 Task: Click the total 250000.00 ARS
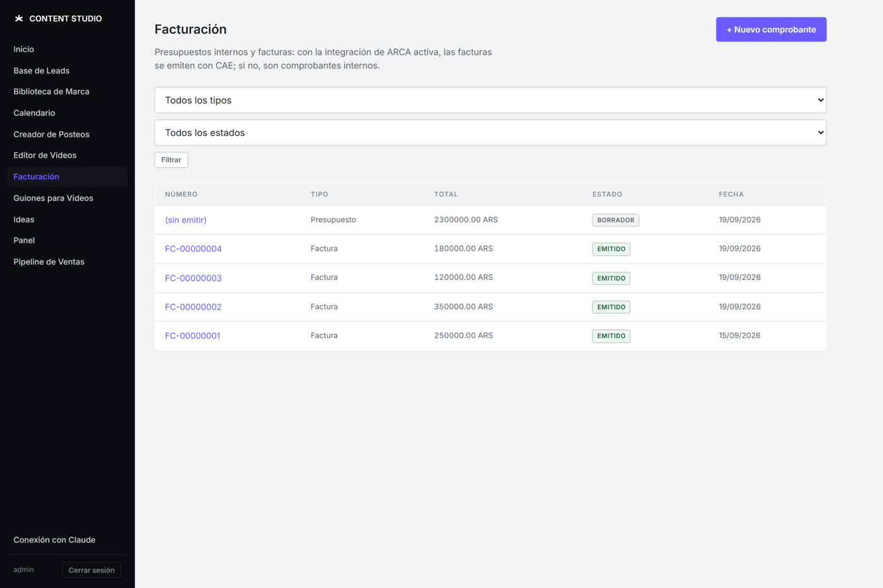464,336
